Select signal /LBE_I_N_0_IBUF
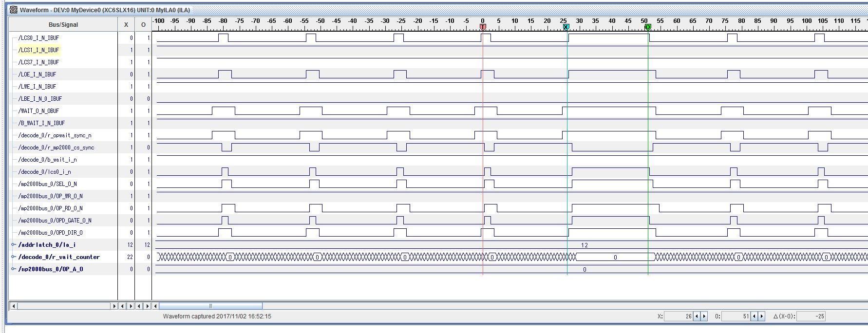The height and width of the screenshot is (333, 868). tap(40, 98)
